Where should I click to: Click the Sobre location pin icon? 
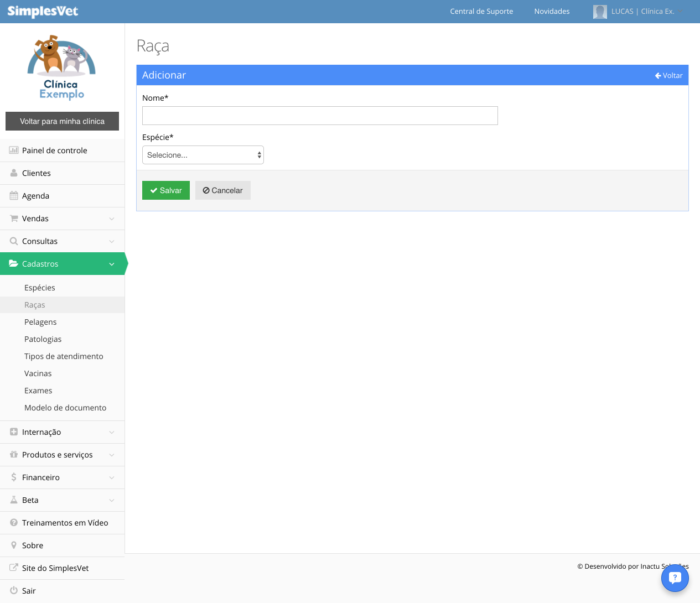coord(14,545)
